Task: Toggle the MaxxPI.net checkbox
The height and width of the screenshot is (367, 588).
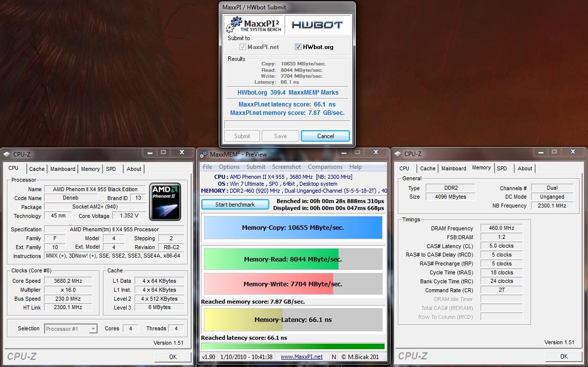Action: point(243,47)
